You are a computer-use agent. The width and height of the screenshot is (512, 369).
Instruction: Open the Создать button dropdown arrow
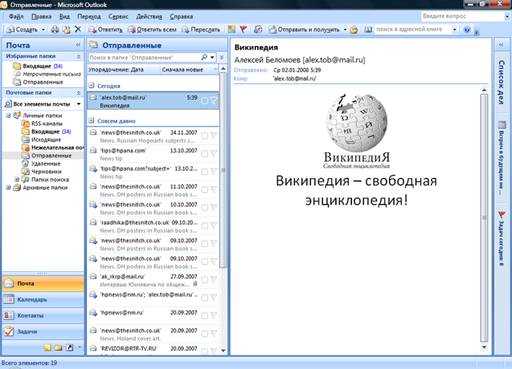43,30
